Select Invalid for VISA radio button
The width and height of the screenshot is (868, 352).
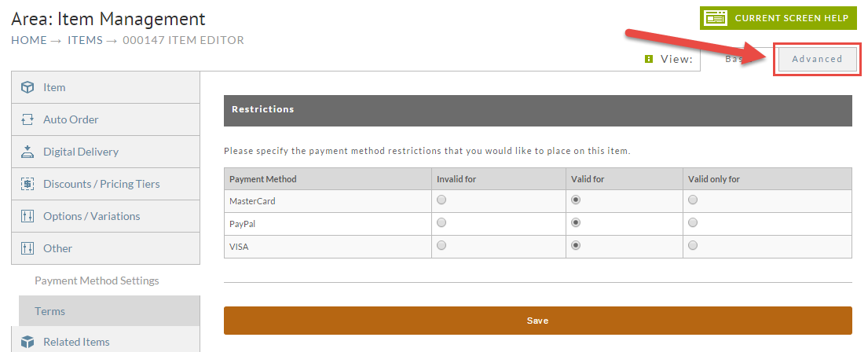(x=441, y=245)
